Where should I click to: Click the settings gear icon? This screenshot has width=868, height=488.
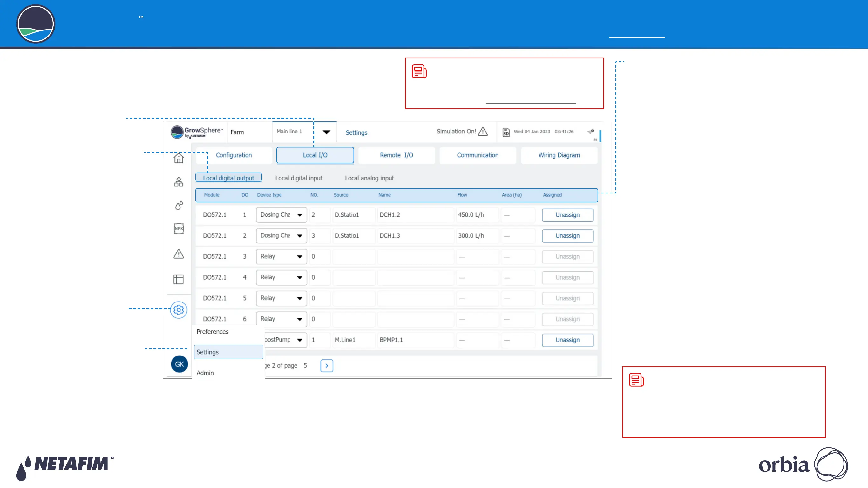pos(179,310)
